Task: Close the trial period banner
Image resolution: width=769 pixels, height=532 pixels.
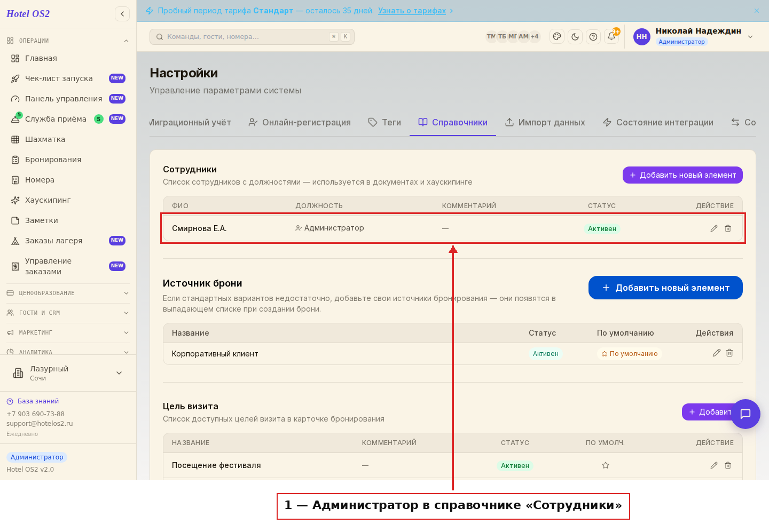Action: 757,11
